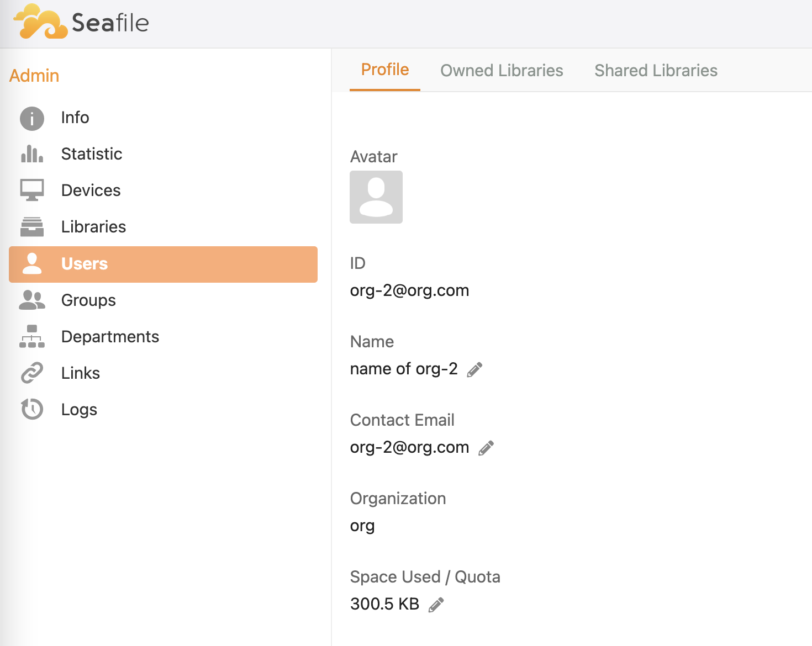Switch to the Shared Libraries tab
812x646 pixels.
click(x=656, y=71)
